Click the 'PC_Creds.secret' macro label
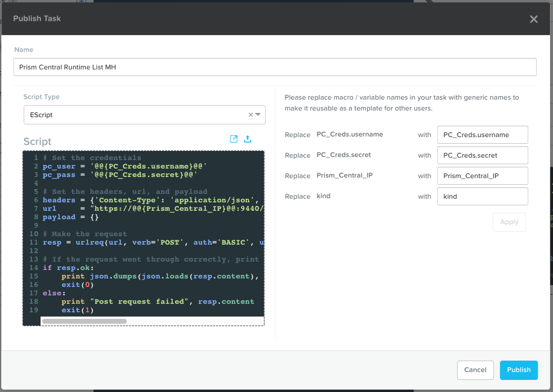The image size is (553, 392). click(x=344, y=155)
